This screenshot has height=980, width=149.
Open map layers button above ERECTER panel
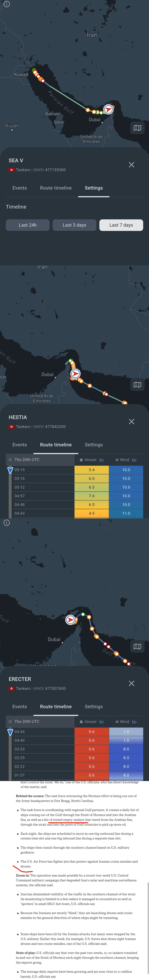click(137, 646)
